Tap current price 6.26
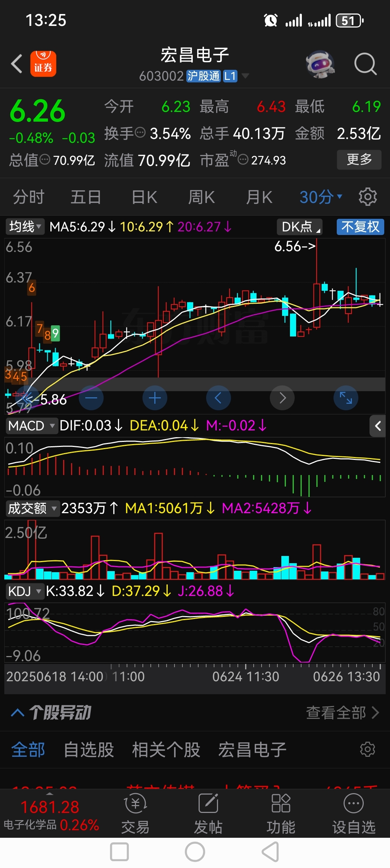 tap(38, 110)
